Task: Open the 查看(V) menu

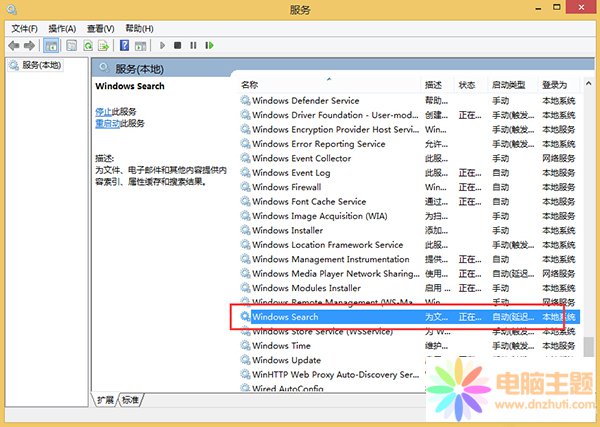Action: click(100, 28)
